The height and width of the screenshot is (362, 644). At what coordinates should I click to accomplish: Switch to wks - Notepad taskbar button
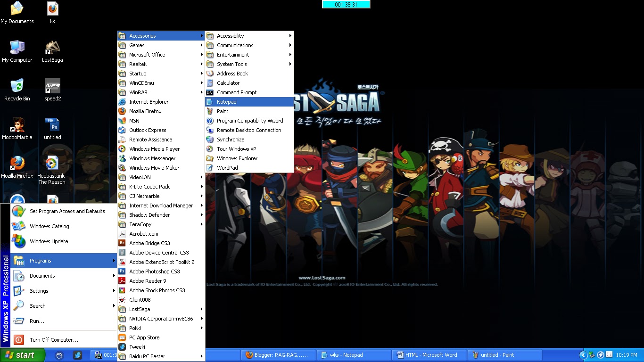[x=354, y=355]
